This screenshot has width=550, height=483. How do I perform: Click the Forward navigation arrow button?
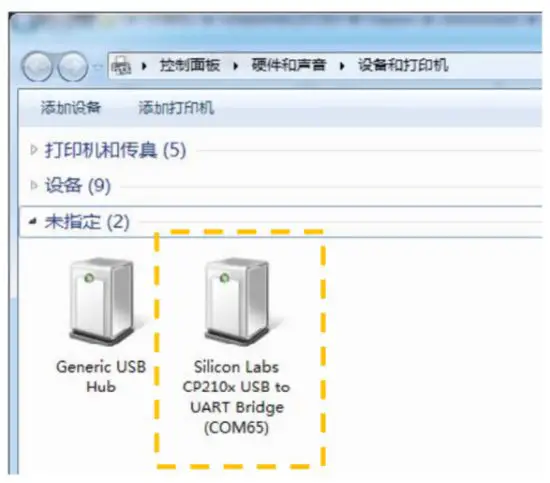73,66
